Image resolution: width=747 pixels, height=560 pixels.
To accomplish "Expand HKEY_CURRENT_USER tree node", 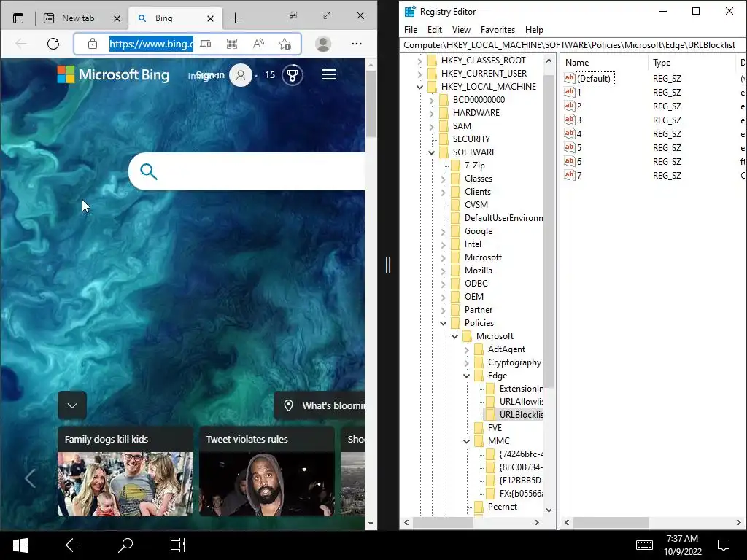I will click(419, 74).
